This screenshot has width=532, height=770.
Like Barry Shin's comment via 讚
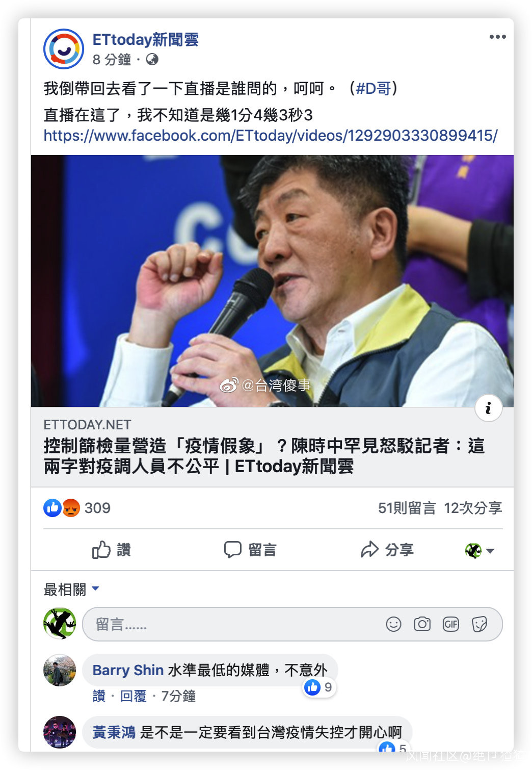pos(99,696)
